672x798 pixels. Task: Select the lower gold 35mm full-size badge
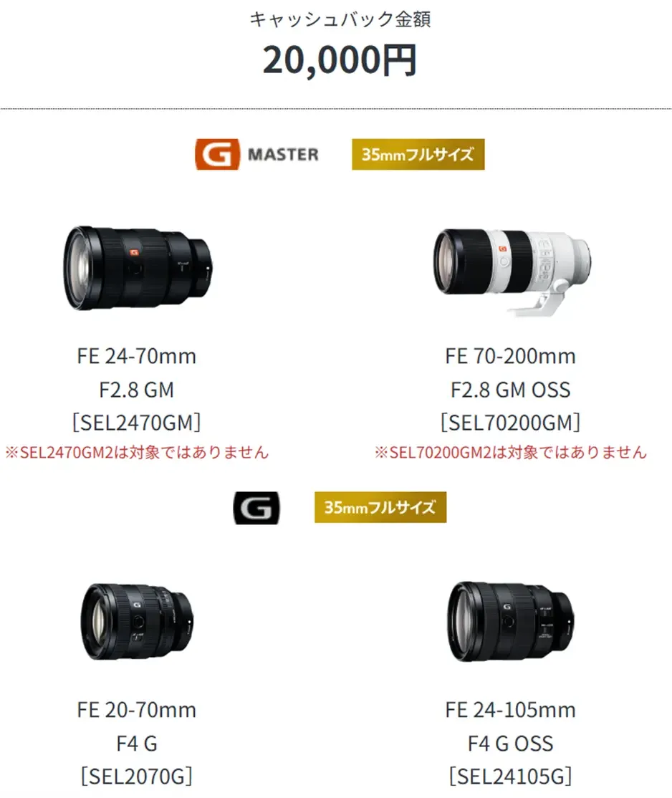tap(380, 507)
